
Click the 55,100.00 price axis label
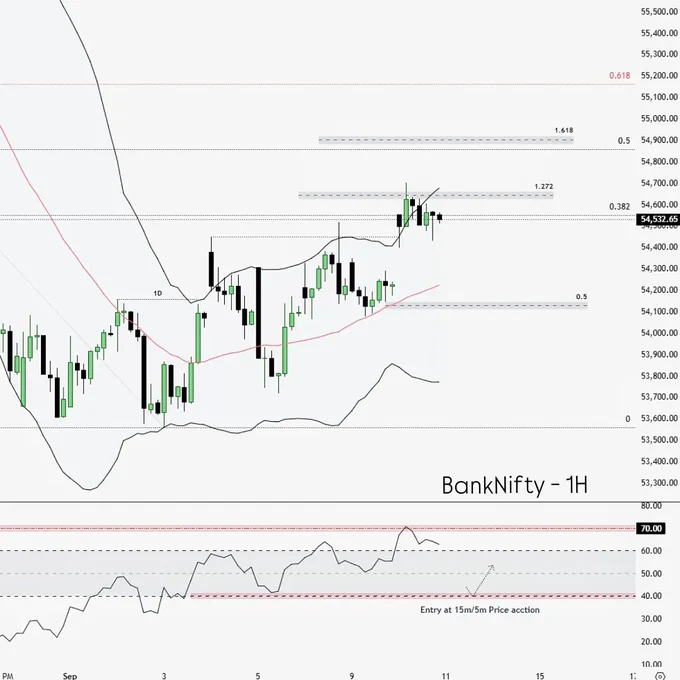(659, 97)
